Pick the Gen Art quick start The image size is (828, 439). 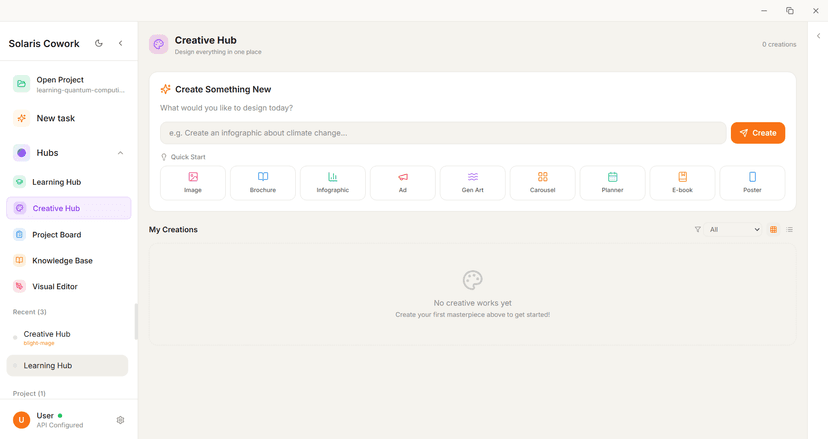472,182
